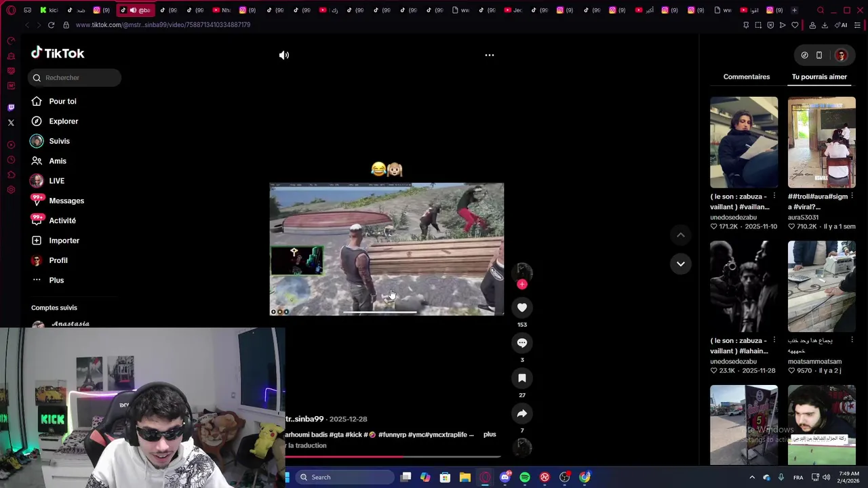Save video with bookmark icon

[522, 378]
